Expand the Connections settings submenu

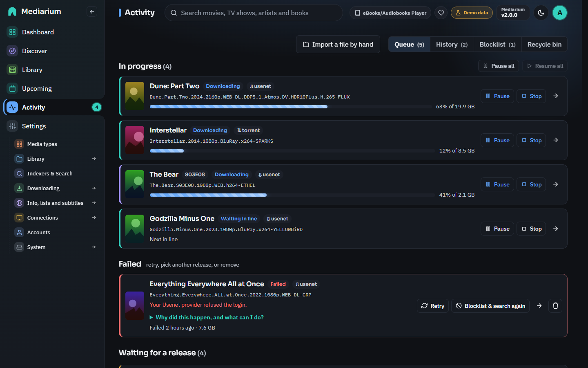coord(94,218)
